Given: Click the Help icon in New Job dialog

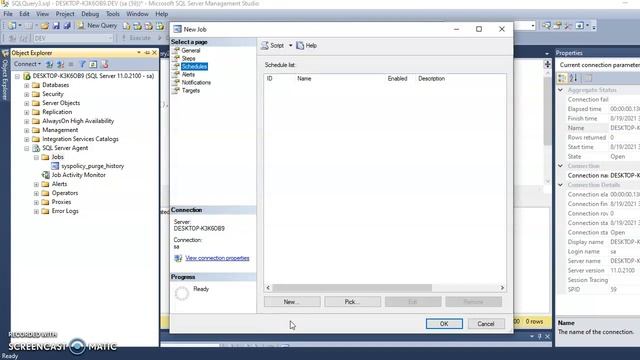Looking at the screenshot, I should tap(300, 45).
